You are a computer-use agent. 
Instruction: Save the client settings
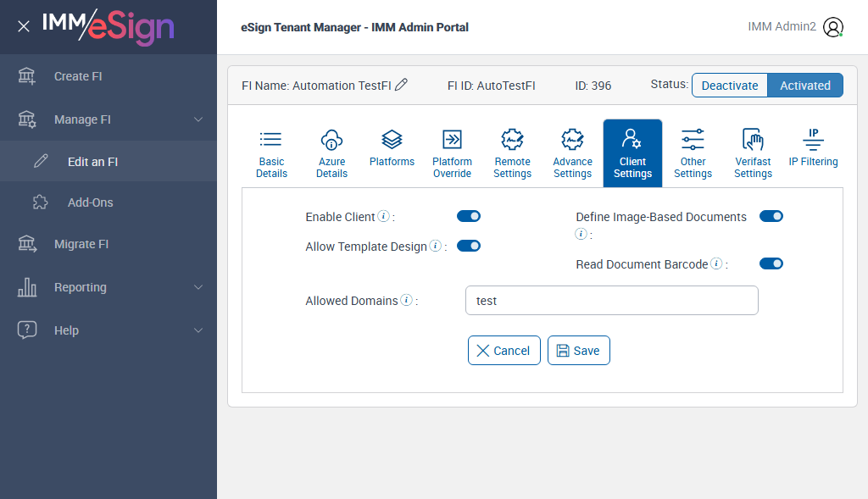click(578, 351)
